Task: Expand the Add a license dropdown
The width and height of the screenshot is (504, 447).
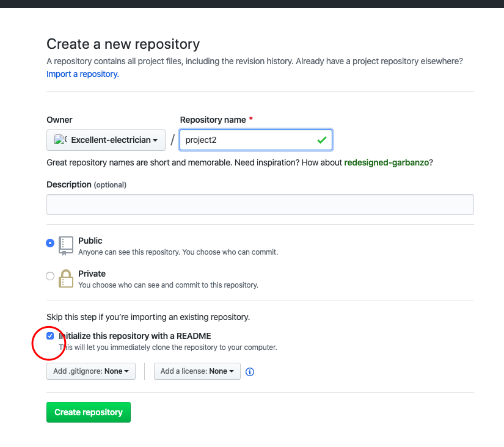Action: coord(197,371)
